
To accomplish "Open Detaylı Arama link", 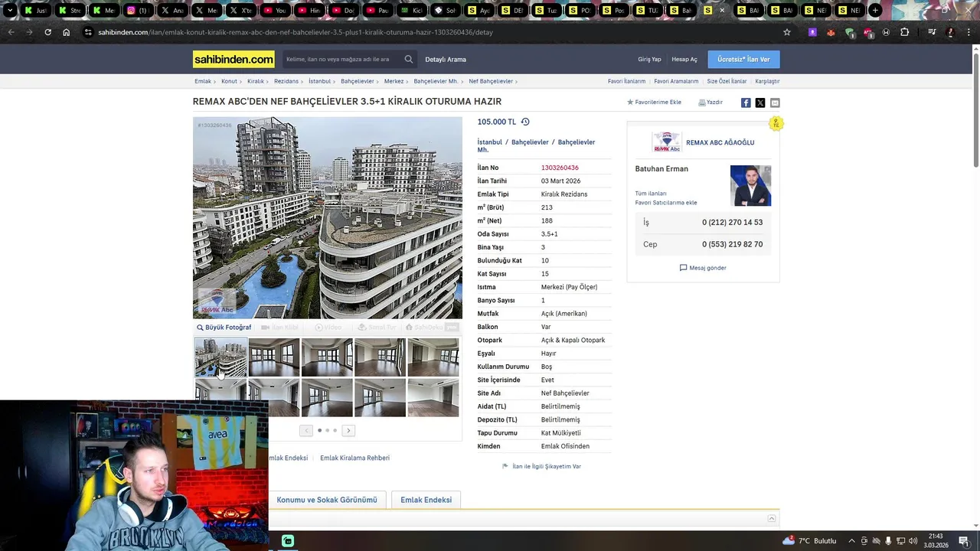I will 446,59.
